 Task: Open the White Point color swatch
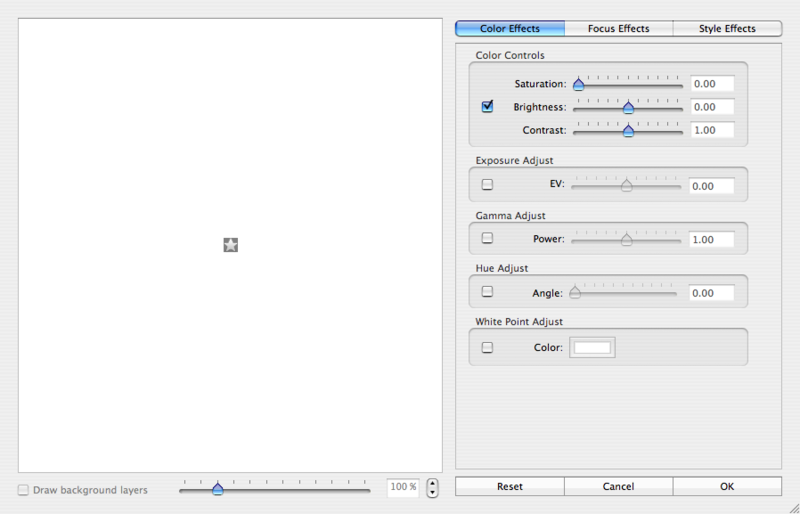pyautogui.click(x=592, y=348)
